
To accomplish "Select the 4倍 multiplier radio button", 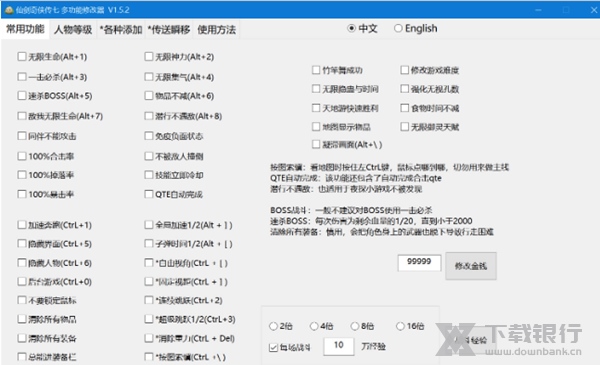I will point(314,326).
